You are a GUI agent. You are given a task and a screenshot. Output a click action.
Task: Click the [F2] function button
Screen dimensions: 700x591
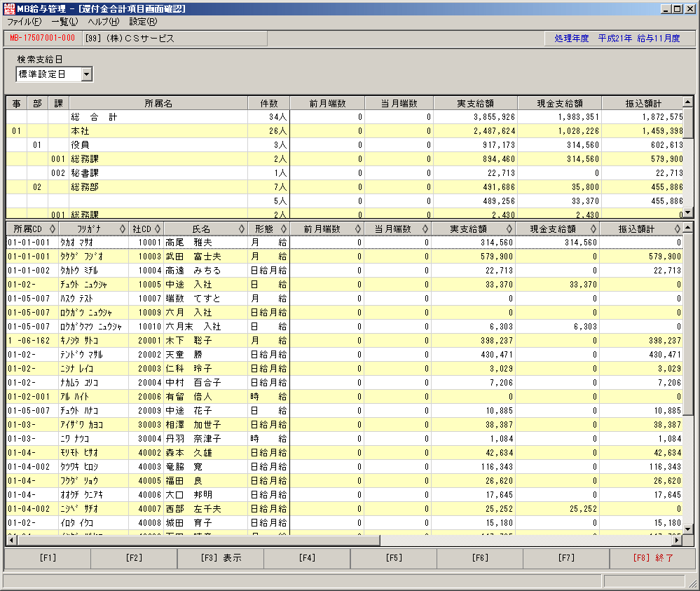[134, 558]
